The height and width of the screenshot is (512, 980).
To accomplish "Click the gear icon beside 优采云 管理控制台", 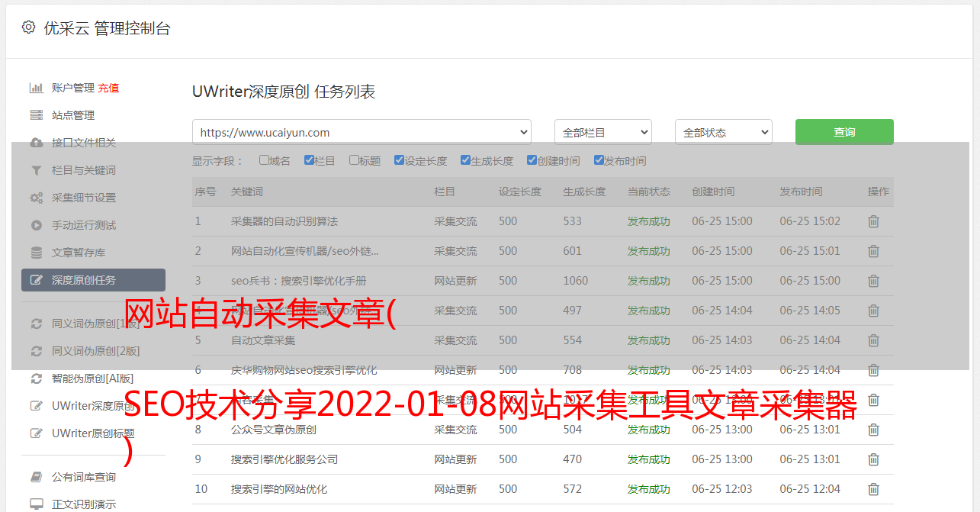I will click(28, 27).
